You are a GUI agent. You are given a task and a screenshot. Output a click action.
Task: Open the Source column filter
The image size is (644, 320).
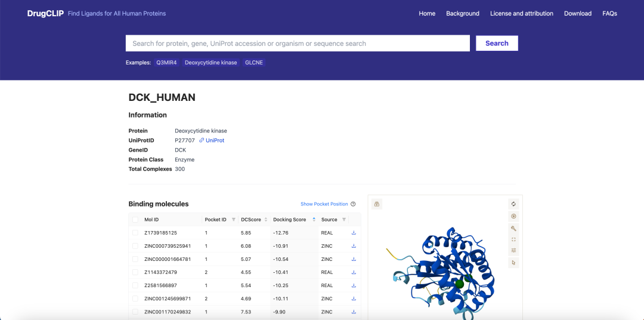pos(344,220)
